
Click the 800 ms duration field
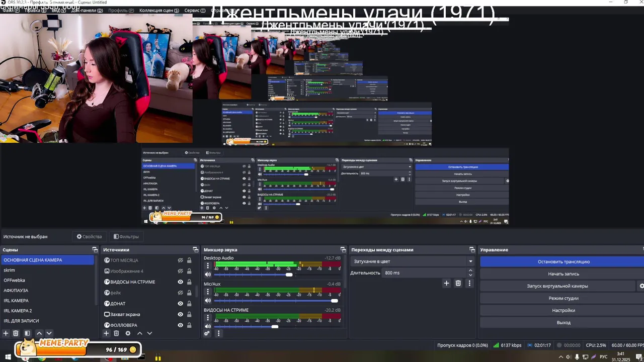pos(425,273)
